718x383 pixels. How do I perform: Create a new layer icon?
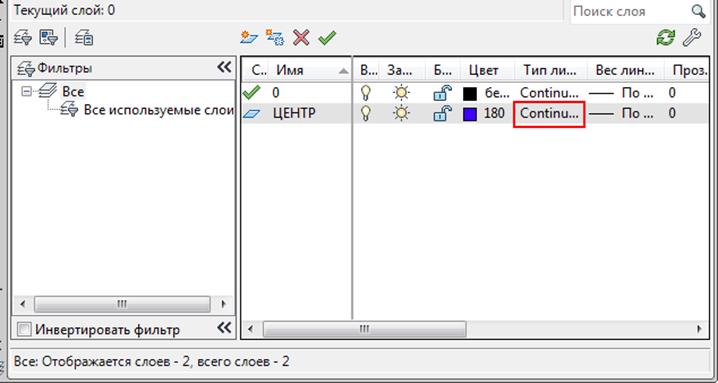click(x=249, y=38)
